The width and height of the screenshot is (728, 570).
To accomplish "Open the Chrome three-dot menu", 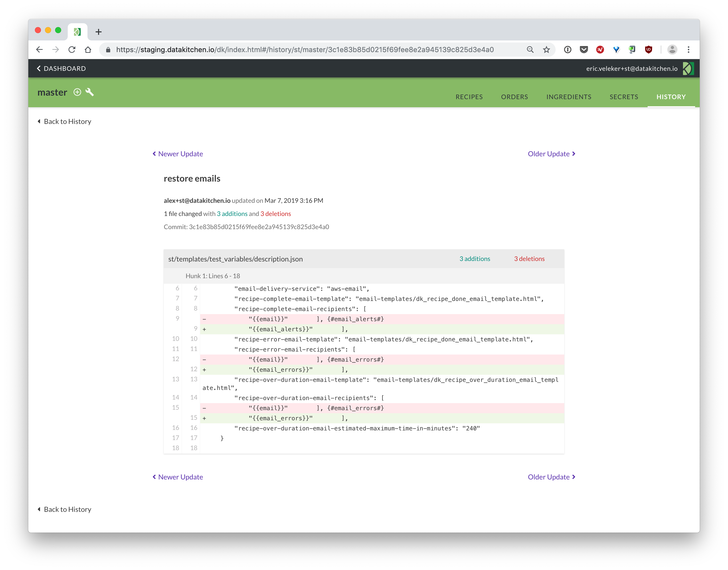I will [x=688, y=50].
